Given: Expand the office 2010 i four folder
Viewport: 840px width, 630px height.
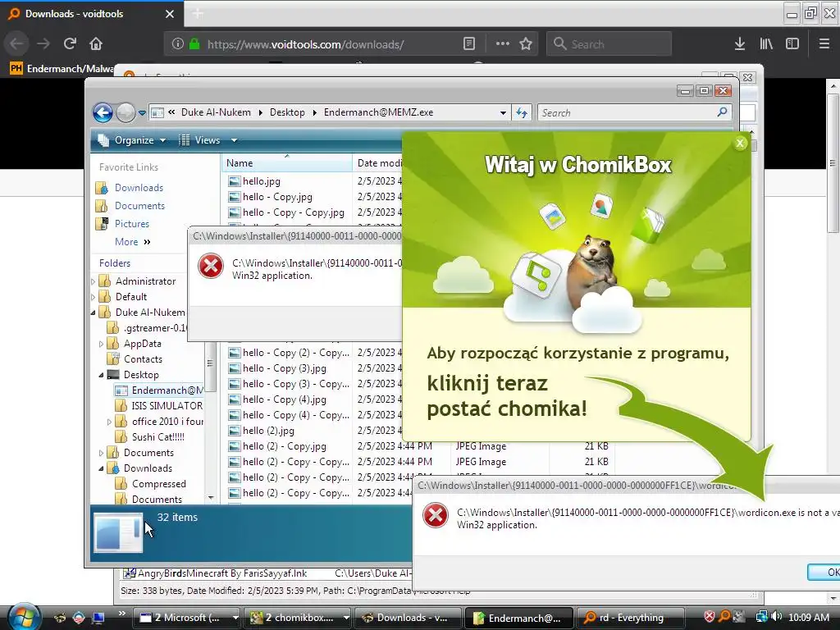Looking at the screenshot, I should tap(109, 422).
